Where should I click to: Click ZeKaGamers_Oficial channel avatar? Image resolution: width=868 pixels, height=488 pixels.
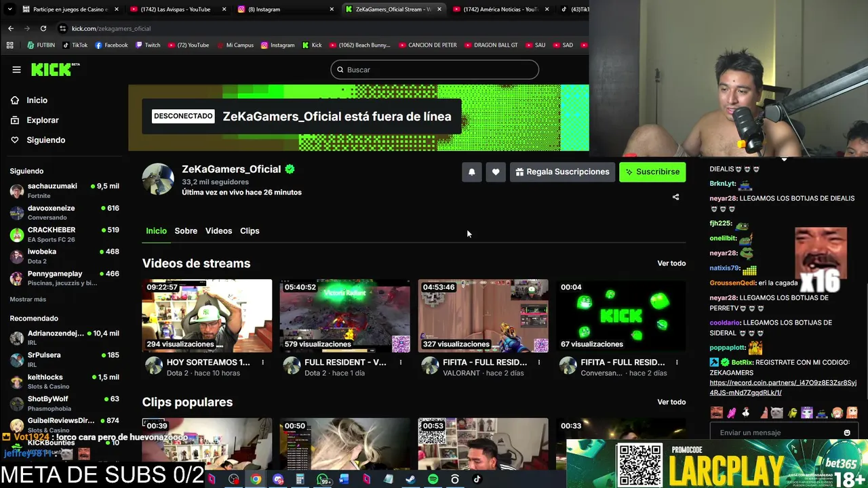point(158,179)
